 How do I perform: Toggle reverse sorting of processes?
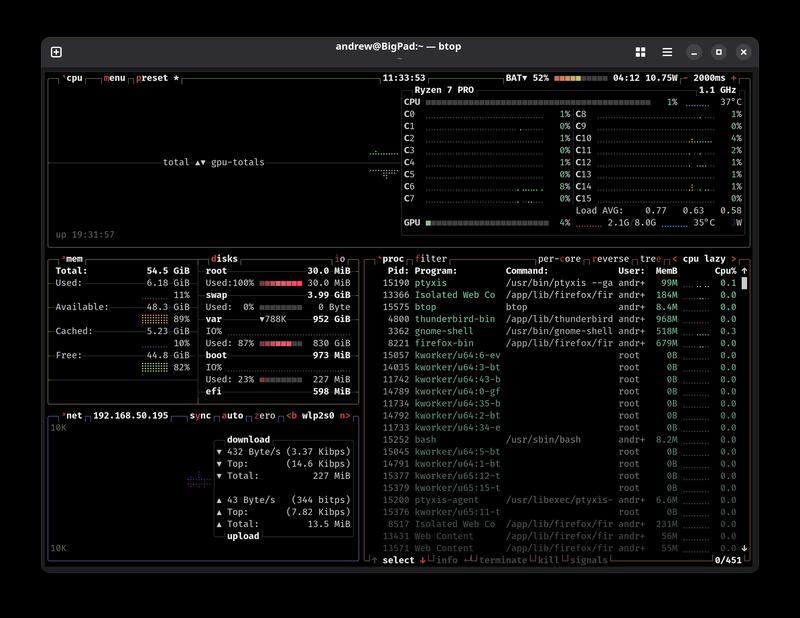click(610, 259)
